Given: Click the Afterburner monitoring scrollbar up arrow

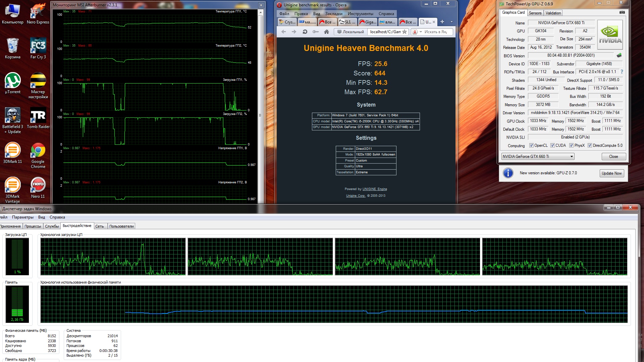Looking at the screenshot, I should tap(261, 12).
